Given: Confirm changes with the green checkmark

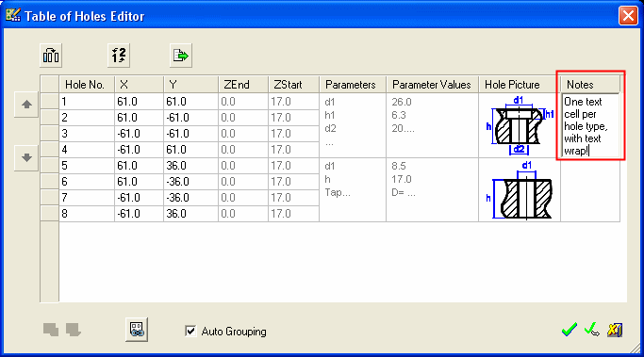Looking at the screenshot, I should pos(570,329).
